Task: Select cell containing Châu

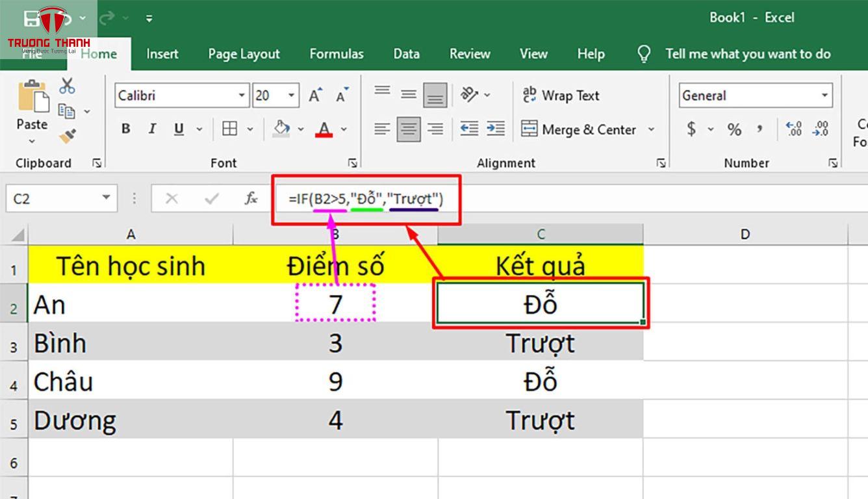Action: (x=130, y=381)
